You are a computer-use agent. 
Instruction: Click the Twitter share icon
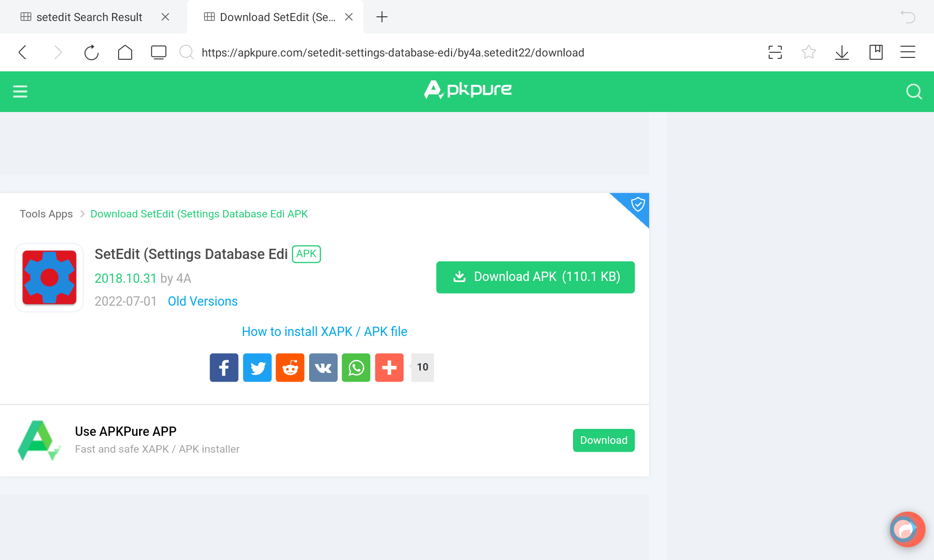point(257,367)
